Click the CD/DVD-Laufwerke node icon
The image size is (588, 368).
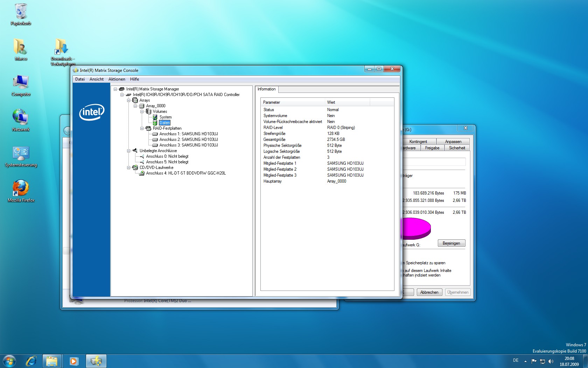tap(135, 168)
